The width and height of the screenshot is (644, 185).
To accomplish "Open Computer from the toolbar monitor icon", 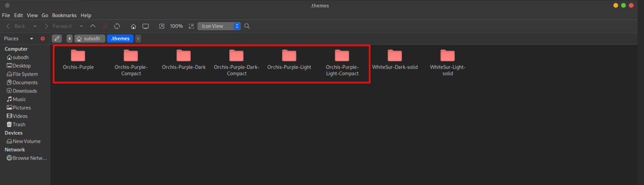I will tap(145, 26).
